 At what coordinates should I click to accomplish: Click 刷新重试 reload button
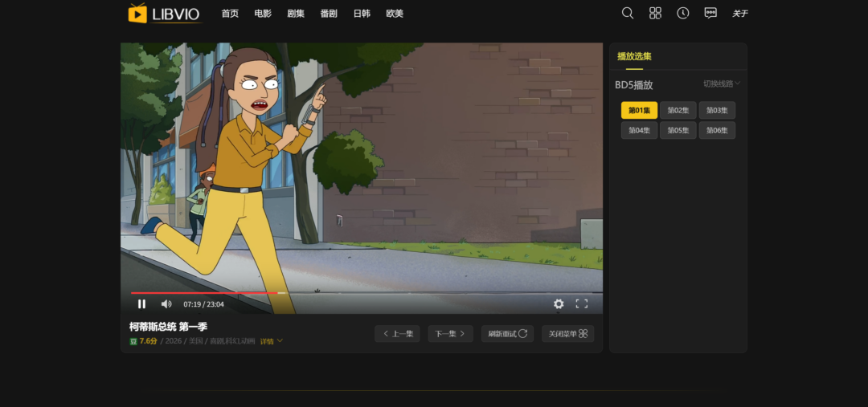[507, 334]
